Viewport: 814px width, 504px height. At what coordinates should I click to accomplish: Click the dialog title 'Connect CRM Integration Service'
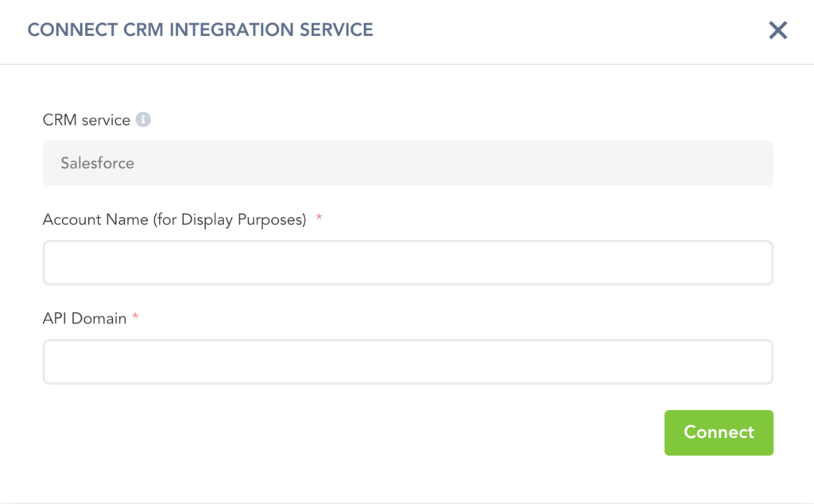pos(200,30)
